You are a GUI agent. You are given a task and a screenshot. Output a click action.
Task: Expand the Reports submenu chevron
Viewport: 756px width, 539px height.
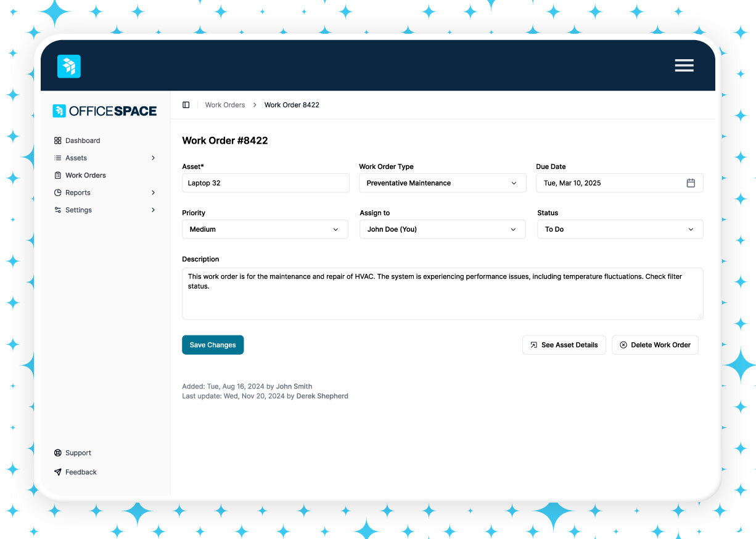pyautogui.click(x=153, y=192)
